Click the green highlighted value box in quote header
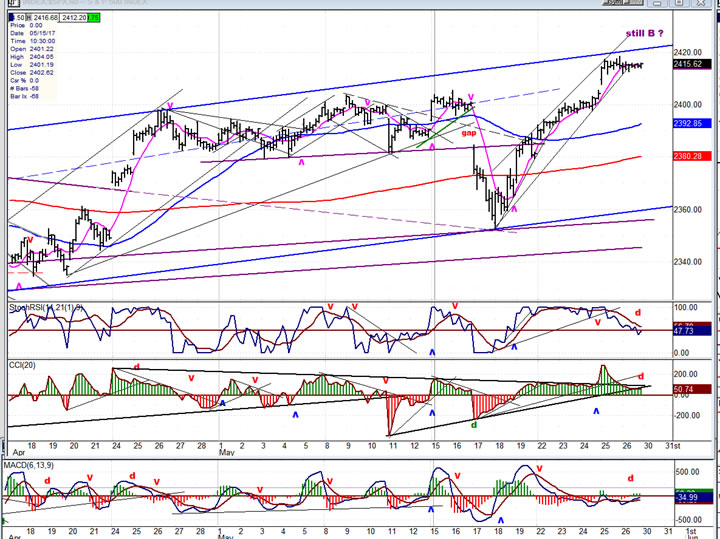The width and height of the screenshot is (720, 539). click(x=93, y=18)
